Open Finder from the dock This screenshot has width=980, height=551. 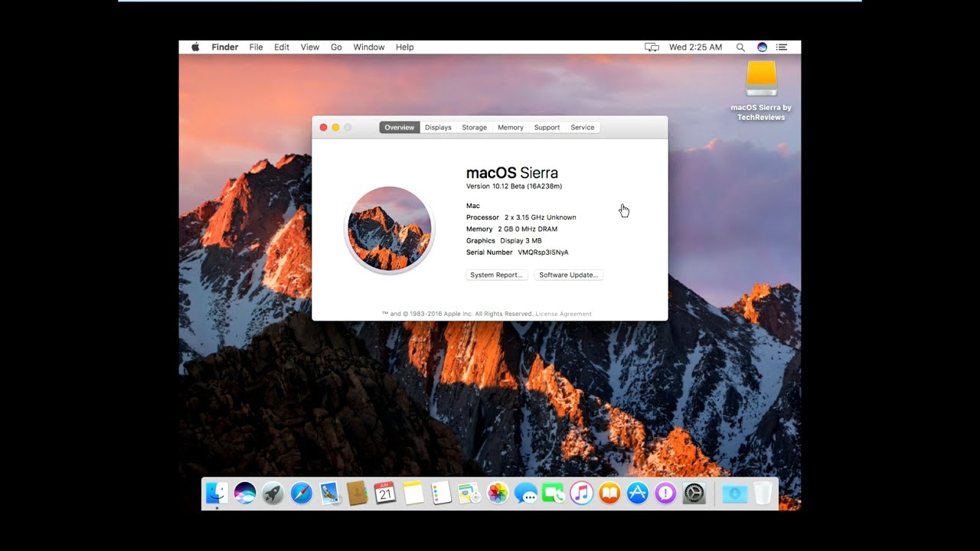coord(217,494)
